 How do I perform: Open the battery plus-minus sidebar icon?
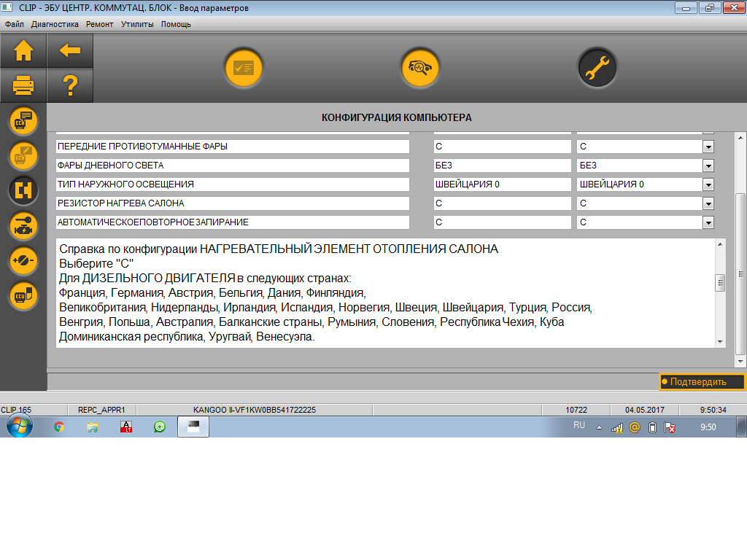(x=23, y=260)
